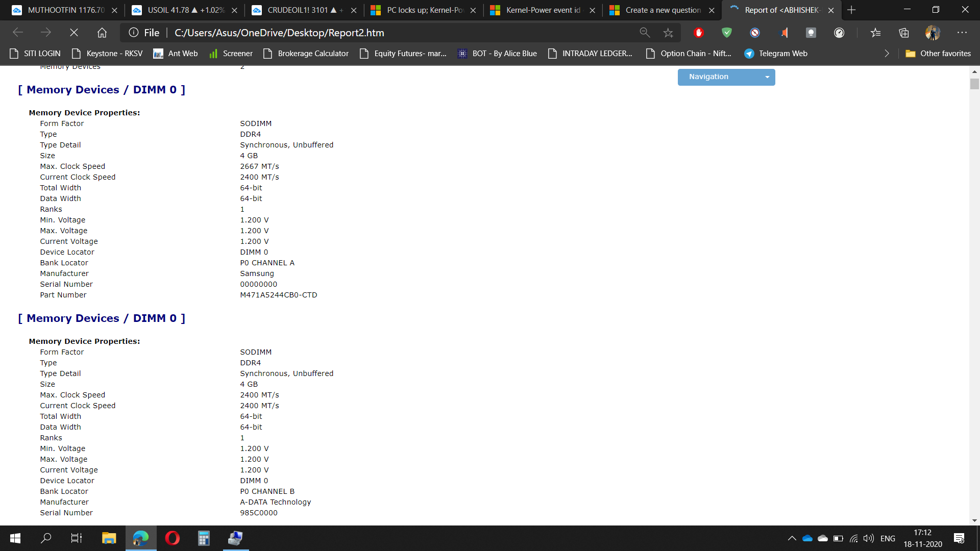Open a new browser tab with plus
The image size is (980, 551).
pyautogui.click(x=851, y=10)
